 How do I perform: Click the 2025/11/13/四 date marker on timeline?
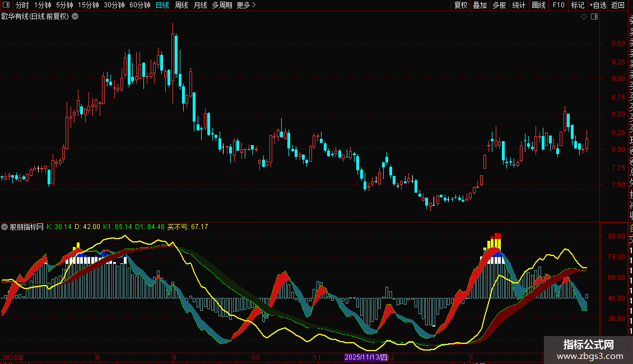[366, 357]
